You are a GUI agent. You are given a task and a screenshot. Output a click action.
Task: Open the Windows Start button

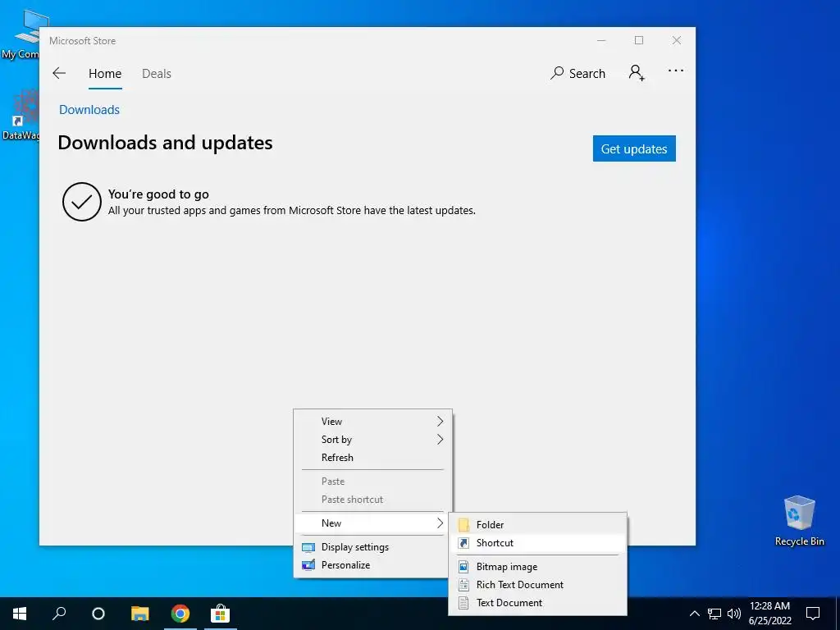[20, 614]
